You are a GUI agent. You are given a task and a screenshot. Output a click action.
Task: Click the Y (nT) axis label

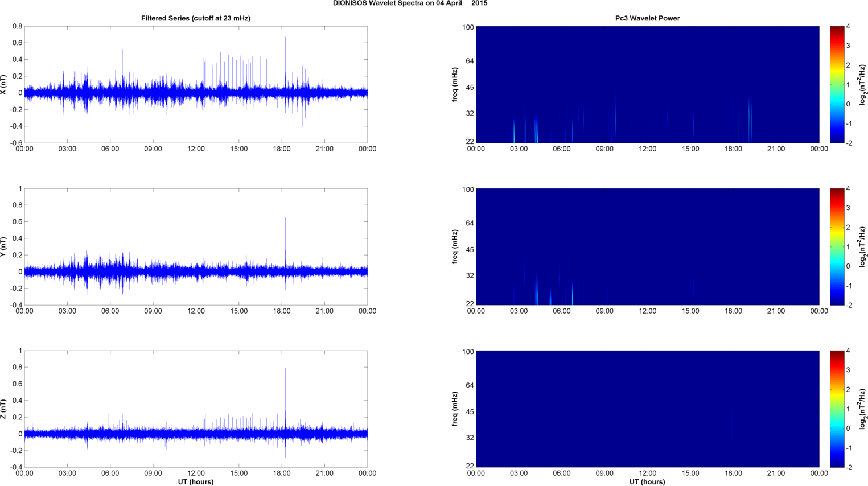[x=3, y=246]
